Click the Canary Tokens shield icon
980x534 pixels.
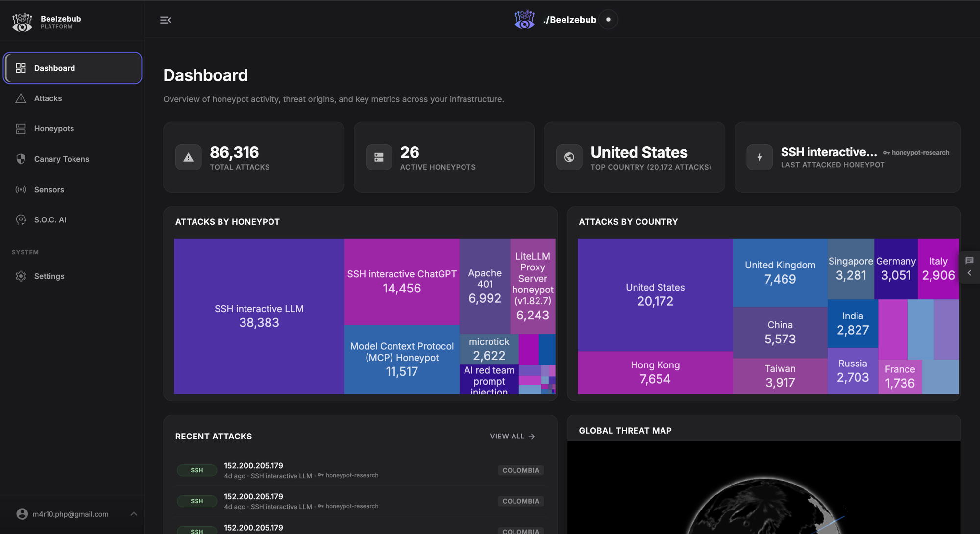coord(21,159)
